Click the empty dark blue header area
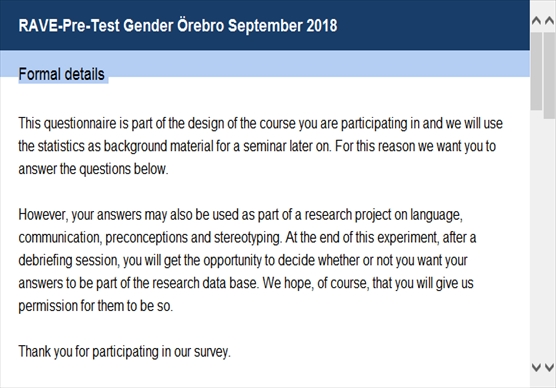Image resolution: width=556 pixels, height=388 pixels. (433, 25)
